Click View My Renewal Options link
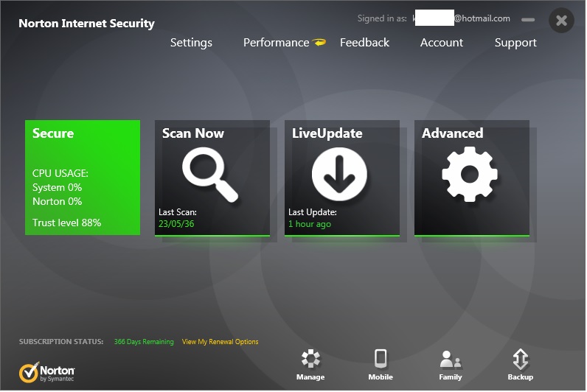This screenshot has height=392, width=587. coord(220,341)
